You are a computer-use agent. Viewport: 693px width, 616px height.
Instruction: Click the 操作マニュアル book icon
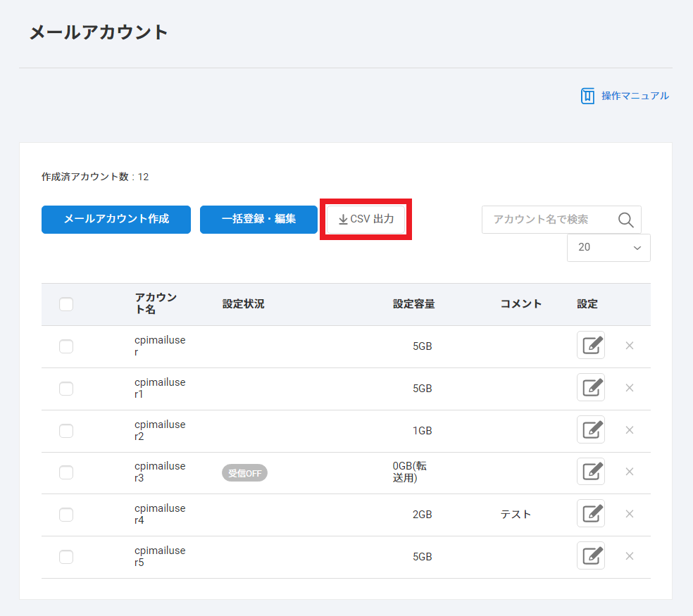coord(587,96)
